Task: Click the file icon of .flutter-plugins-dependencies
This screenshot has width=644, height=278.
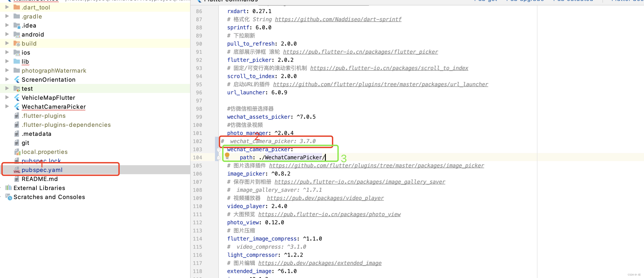Action: pyautogui.click(x=16, y=125)
